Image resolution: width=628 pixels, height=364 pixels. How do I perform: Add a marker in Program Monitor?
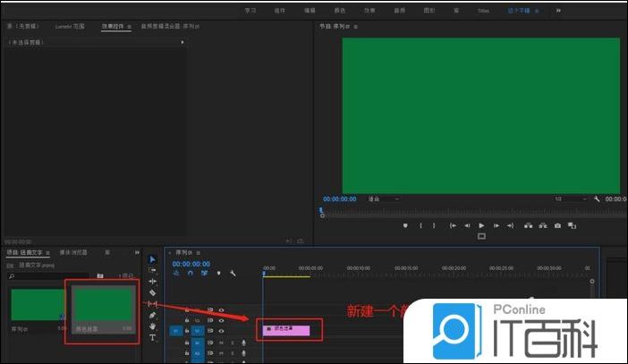[405, 225]
